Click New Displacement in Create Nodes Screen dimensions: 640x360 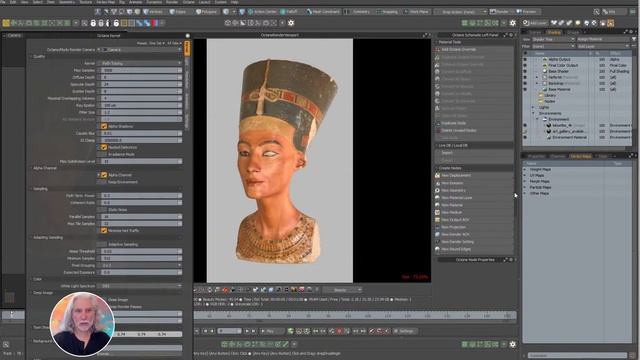pos(474,176)
